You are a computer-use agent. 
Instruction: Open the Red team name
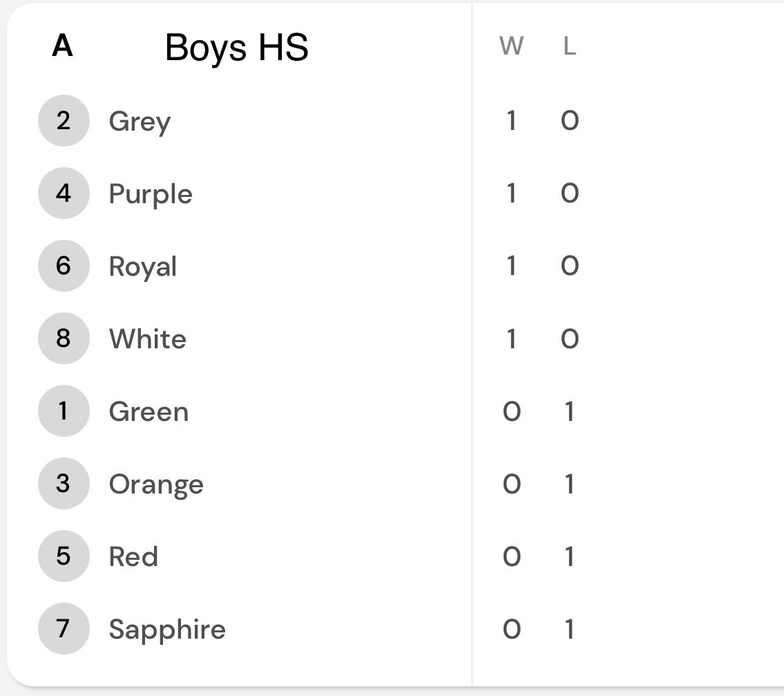133,556
